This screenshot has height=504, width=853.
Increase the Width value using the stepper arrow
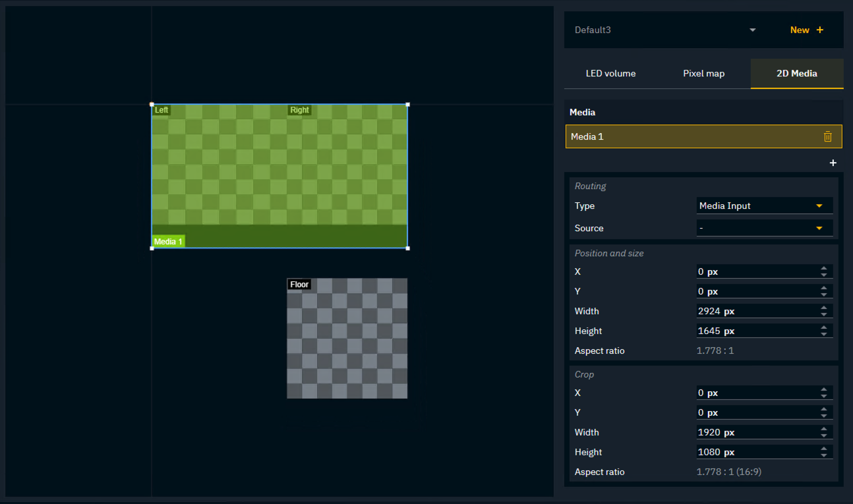pos(823,308)
